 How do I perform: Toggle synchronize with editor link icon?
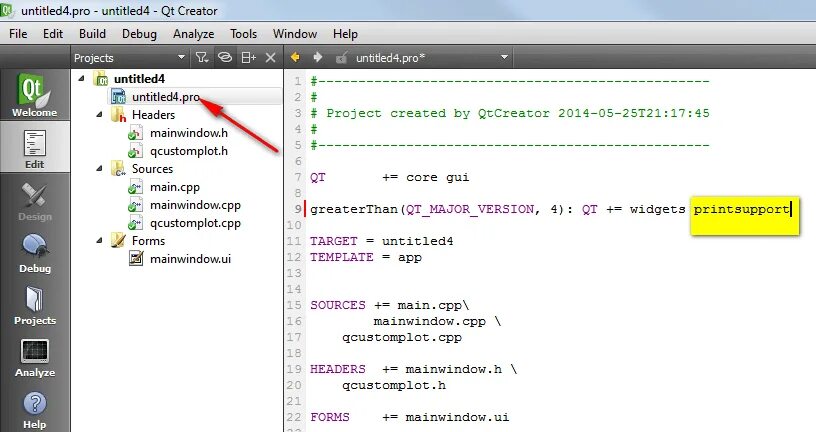click(x=224, y=57)
